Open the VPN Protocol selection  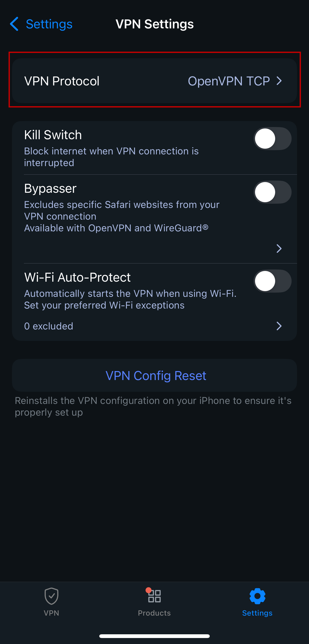click(154, 80)
